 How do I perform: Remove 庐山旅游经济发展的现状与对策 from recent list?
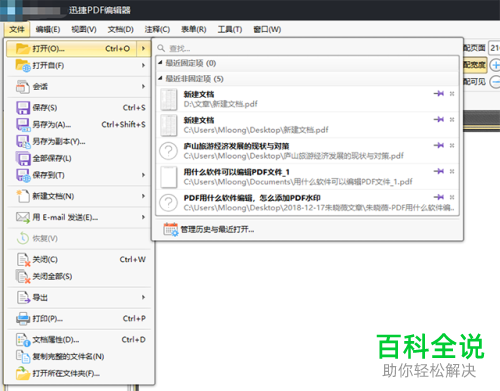click(x=452, y=145)
